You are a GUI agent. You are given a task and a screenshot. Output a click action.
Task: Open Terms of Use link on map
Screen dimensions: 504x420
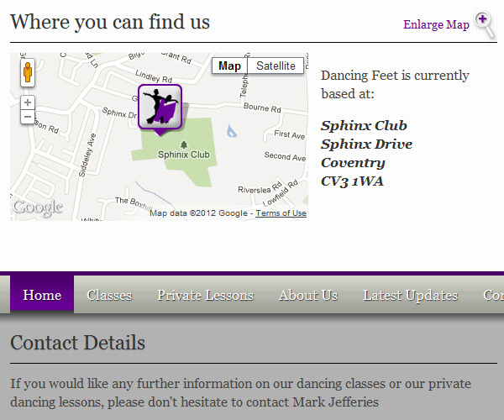pyautogui.click(x=281, y=213)
